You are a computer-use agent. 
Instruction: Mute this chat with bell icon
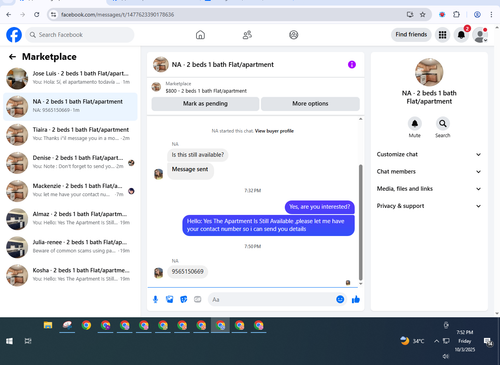tap(415, 124)
